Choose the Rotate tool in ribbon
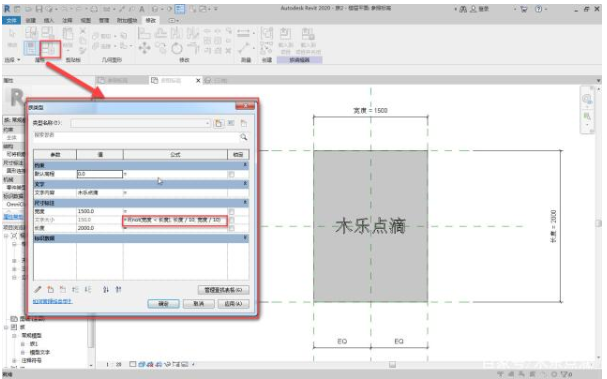The image size is (607, 379). (177, 48)
